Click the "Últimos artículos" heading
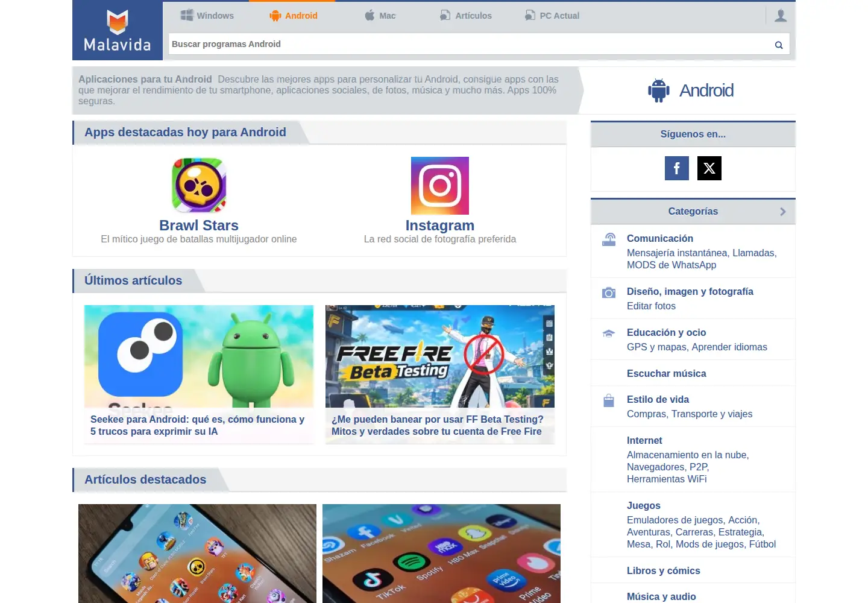 133,281
